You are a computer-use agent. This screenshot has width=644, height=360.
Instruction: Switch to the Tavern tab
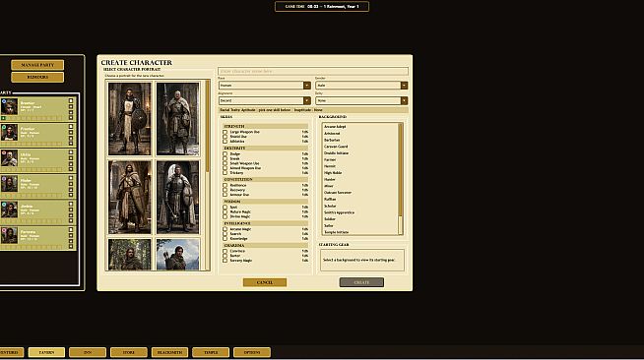point(46,352)
